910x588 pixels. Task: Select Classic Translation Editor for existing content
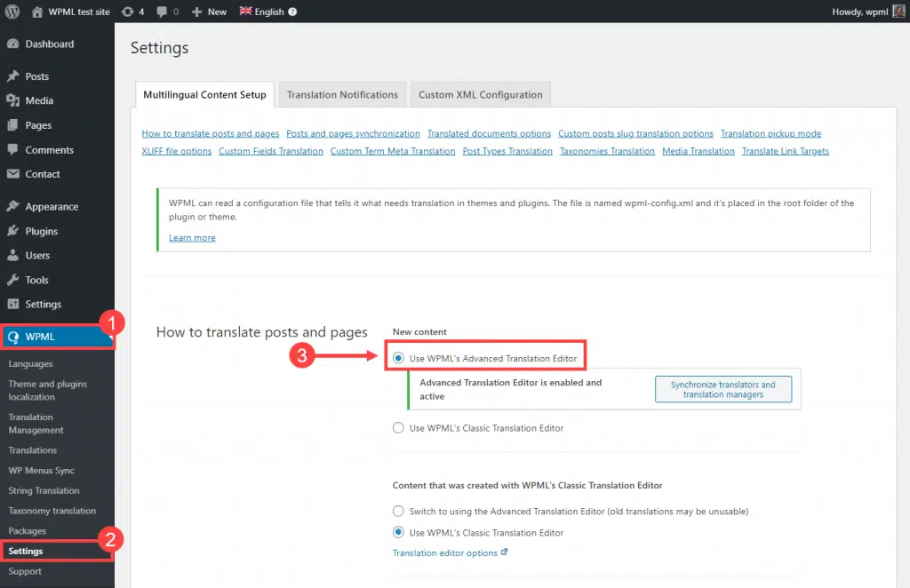click(398, 532)
